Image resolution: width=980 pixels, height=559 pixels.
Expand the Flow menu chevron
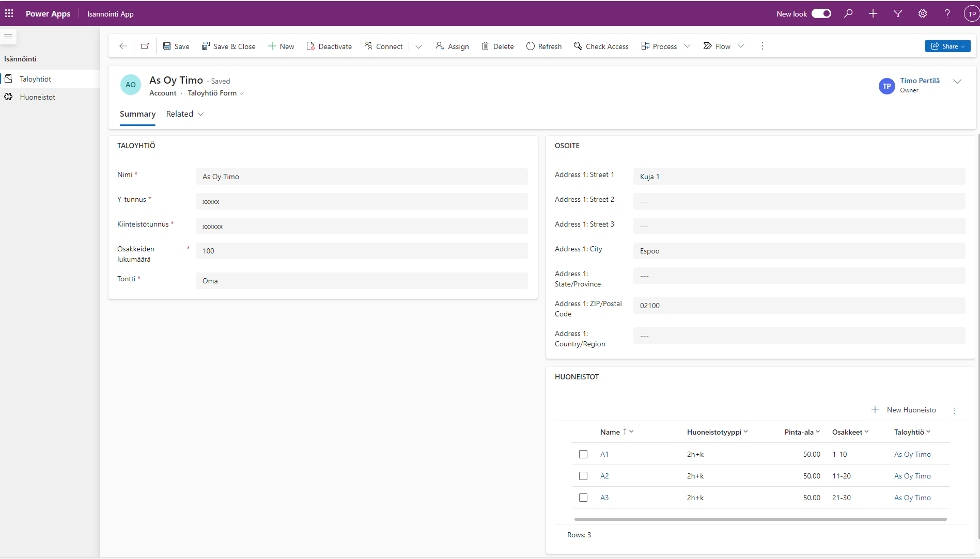click(x=741, y=46)
